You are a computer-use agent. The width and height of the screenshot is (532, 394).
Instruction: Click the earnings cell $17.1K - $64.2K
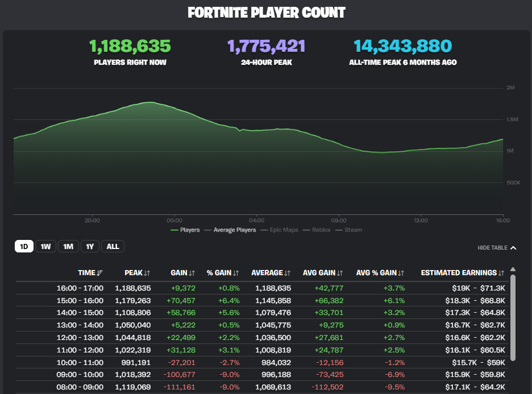pyautogui.click(x=475, y=387)
